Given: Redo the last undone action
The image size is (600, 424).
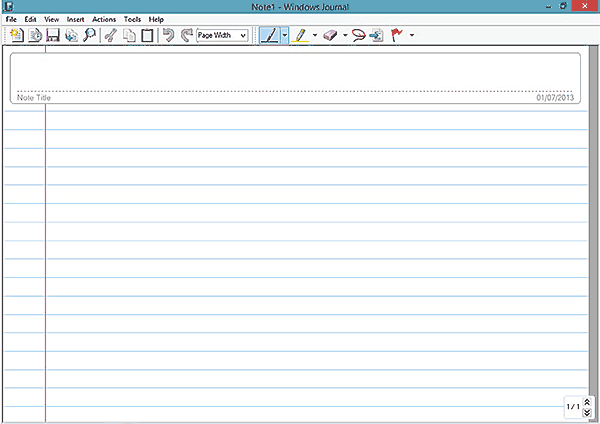Looking at the screenshot, I should point(186,35).
